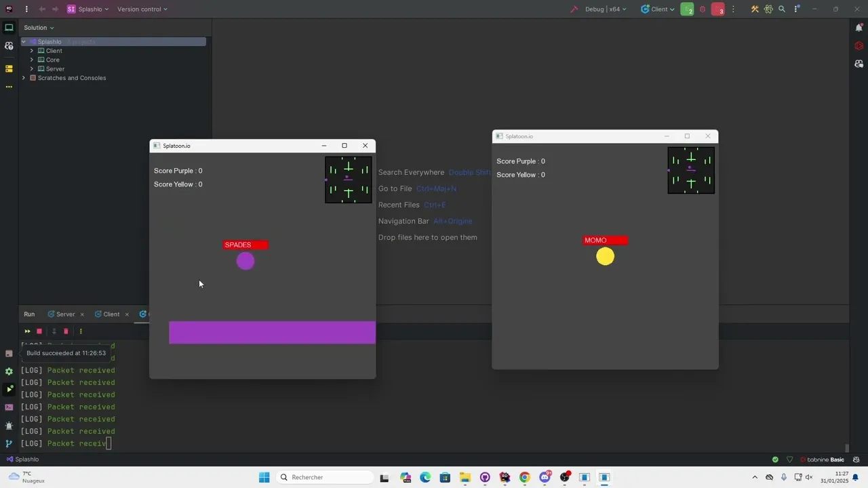Click the green Run button with badge 2
The height and width of the screenshot is (488, 868).
pos(687,9)
